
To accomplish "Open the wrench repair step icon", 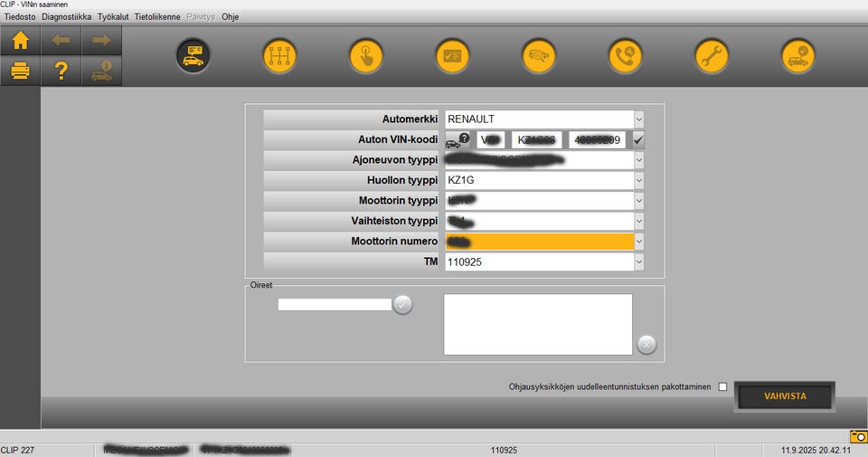I will (712, 56).
